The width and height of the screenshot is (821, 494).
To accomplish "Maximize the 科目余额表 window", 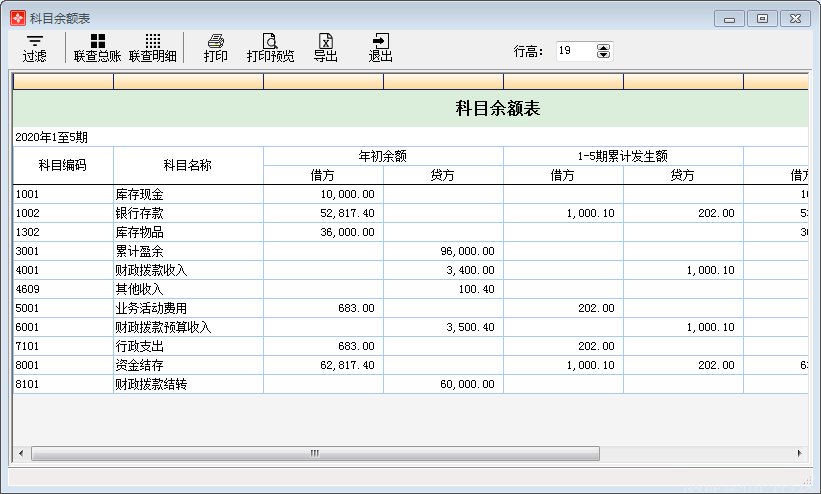I will click(x=762, y=18).
